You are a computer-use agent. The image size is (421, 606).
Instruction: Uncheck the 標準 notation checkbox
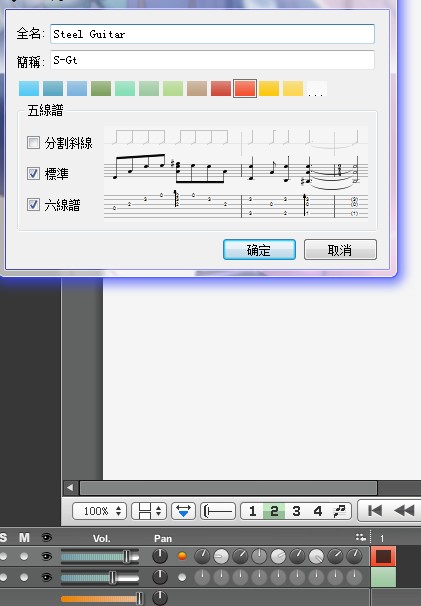[33, 174]
